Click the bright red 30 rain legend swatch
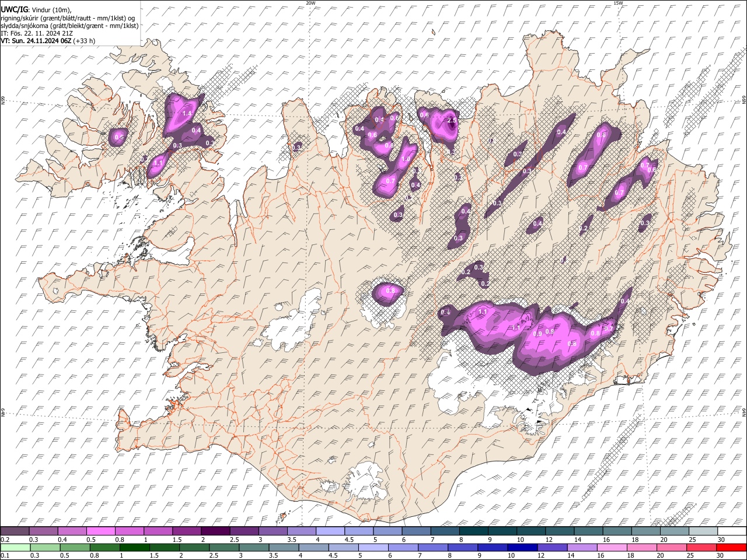The image size is (747, 560). [x=732, y=547]
